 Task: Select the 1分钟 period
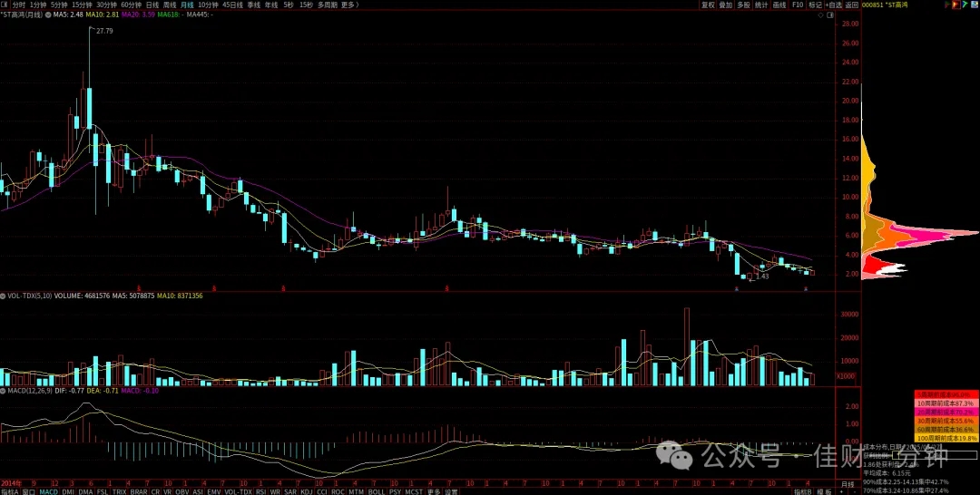(x=38, y=5)
